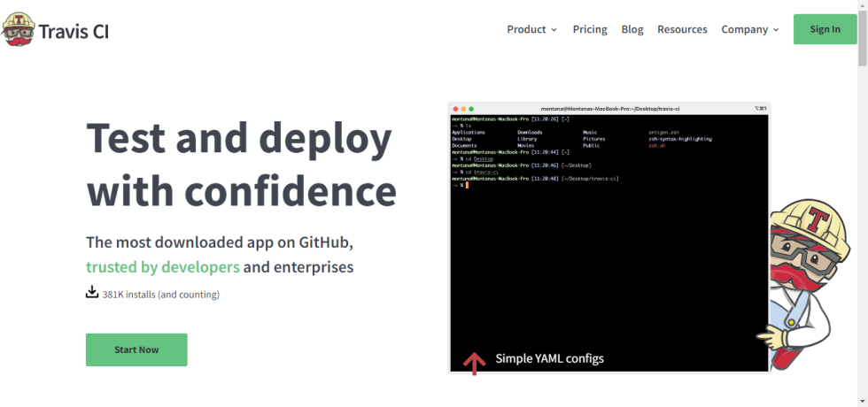Screen dimensions: 868x407
Task: Open the Resources nav item
Action: (682, 29)
